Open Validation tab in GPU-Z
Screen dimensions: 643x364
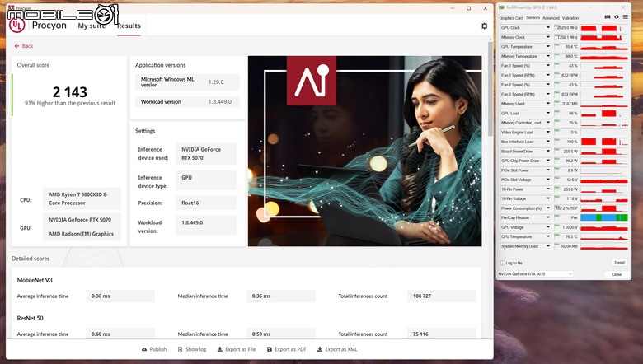(570, 18)
